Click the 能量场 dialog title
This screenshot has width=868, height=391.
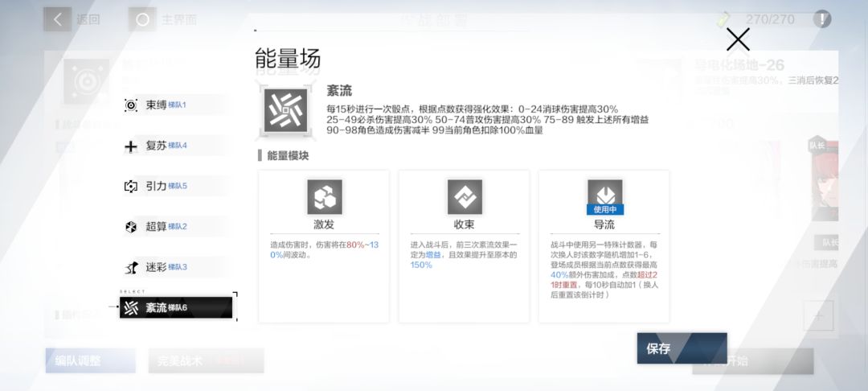click(x=288, y=58)
